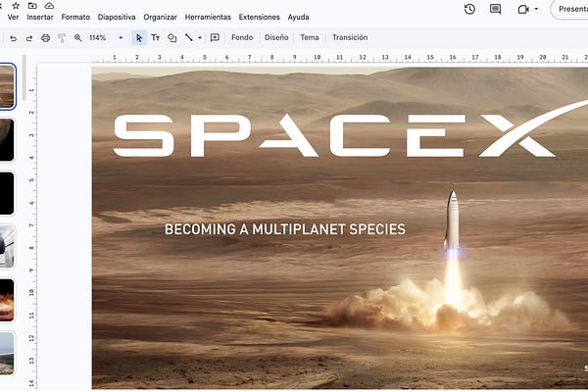588x392 pixels.
Task: Click the rocket in slide image
Action: point(452,220)
